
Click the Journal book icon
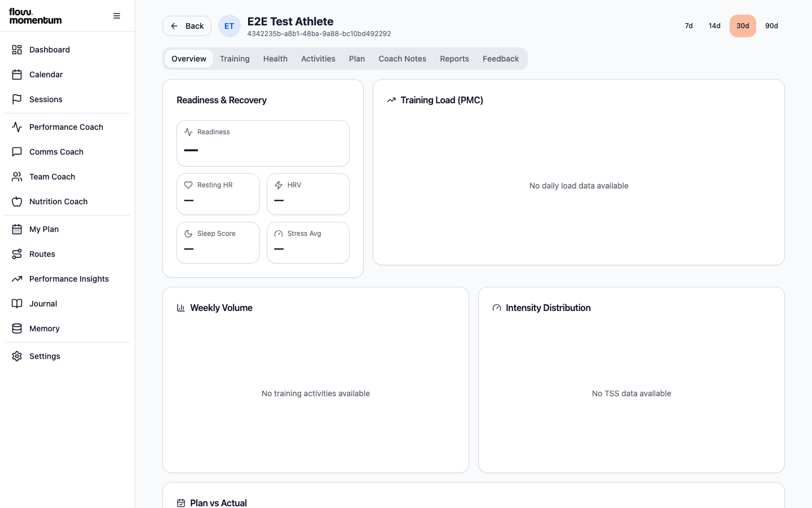tap(17, 304)
